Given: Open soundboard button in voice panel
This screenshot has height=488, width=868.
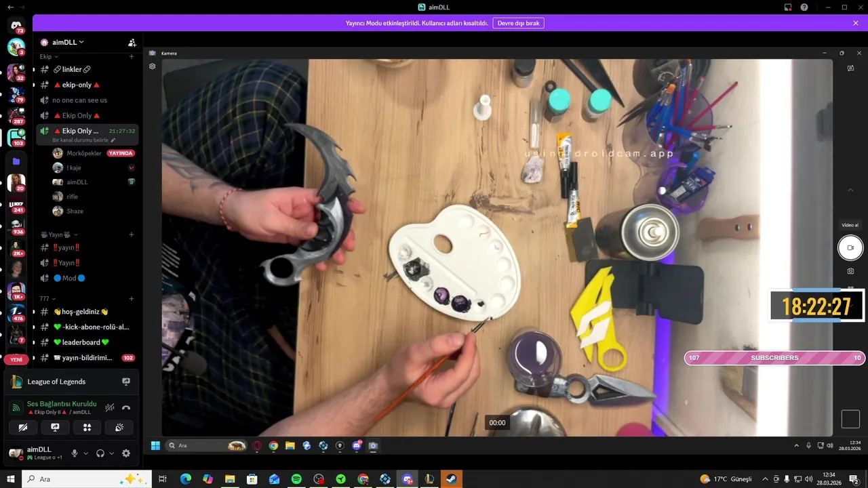Looking at the screenshot, I should point(119,428).
